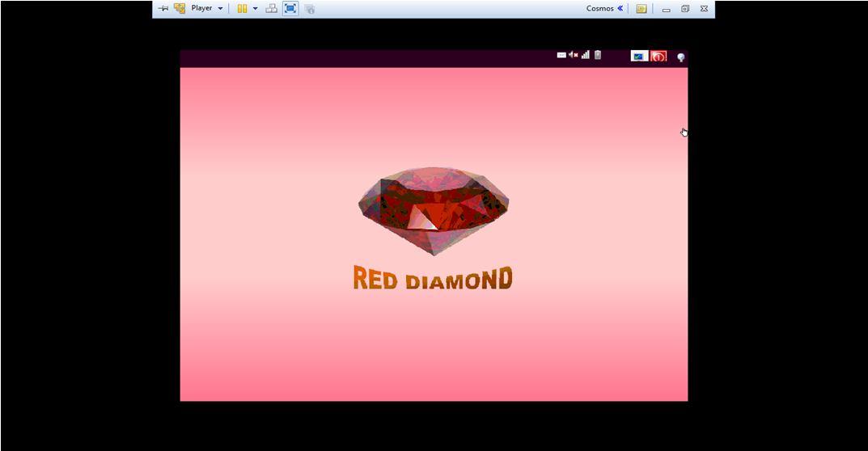Click the RED DIAMOND logo text
Image resolution: width=868 pixels, height=451 pixels.
point(433,278)
